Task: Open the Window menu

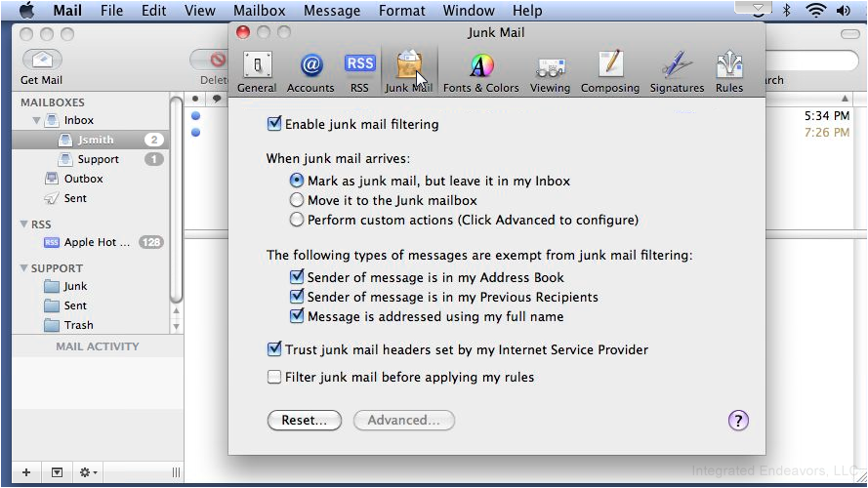Action: coord(469,11)
